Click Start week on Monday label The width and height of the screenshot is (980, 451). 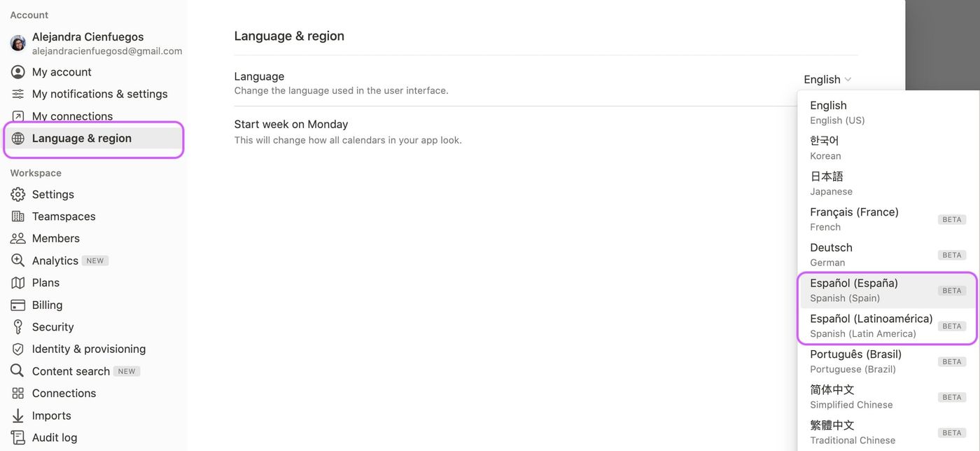(291, 125)
